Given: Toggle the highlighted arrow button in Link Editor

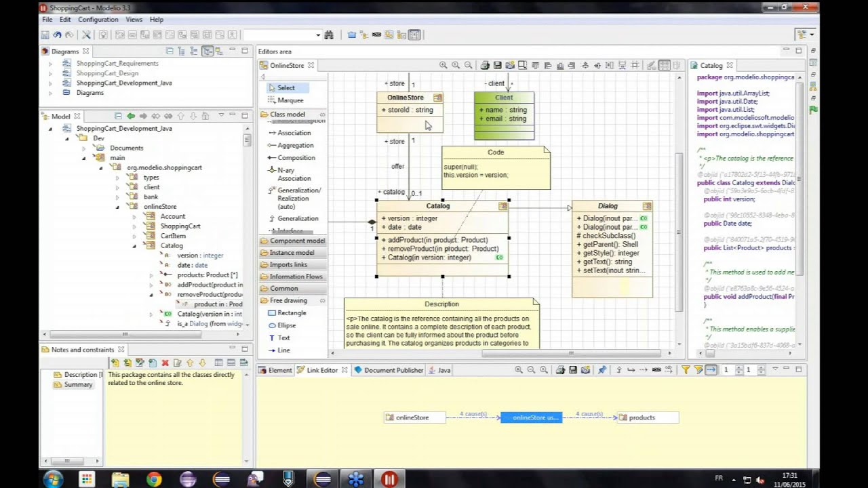Looking at the screenshot, I should (711, 370).
